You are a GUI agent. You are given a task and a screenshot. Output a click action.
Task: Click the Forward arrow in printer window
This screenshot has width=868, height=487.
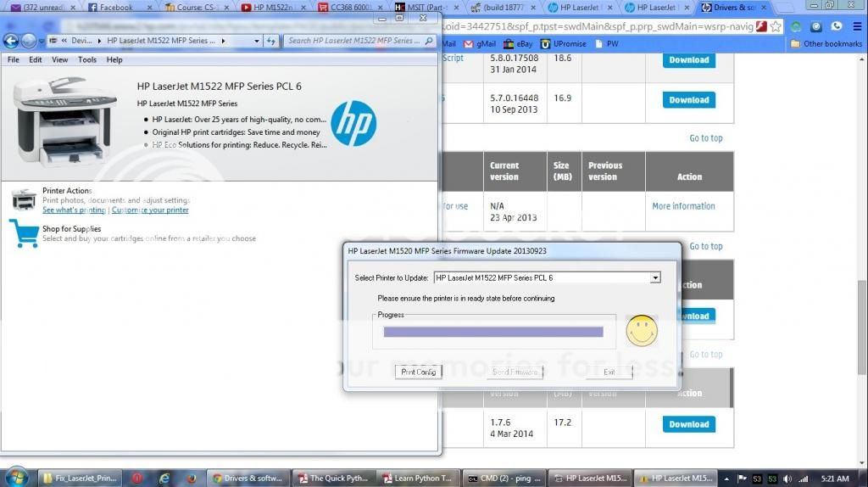(x=28, y=41)
